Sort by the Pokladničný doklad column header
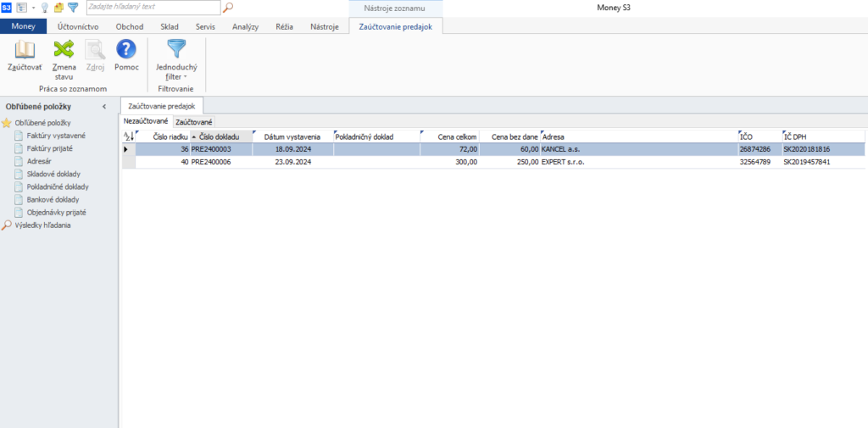This screenshot has width=868, height=428. click(377, 136)
